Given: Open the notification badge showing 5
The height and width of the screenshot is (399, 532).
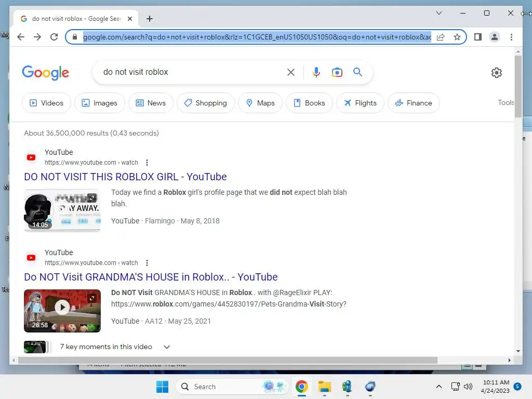Looking at the screenshot, I should coord(517,387).
